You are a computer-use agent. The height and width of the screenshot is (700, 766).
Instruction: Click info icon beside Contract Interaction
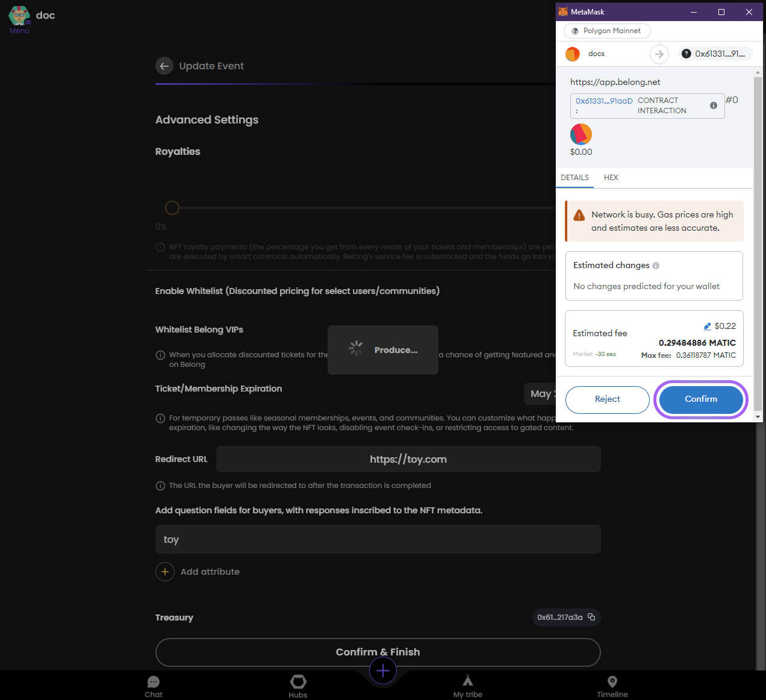point(714,105)
